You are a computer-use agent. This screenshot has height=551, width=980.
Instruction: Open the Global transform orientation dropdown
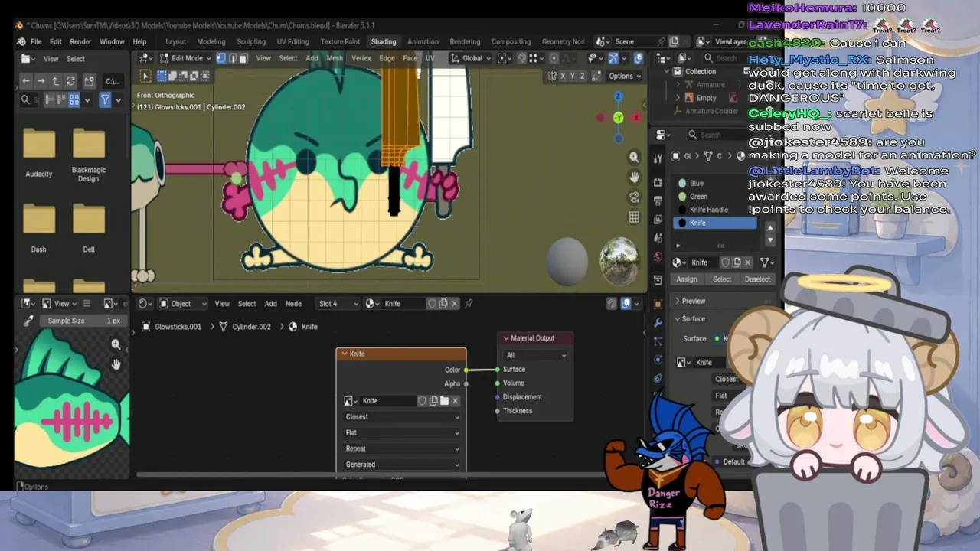(x=471, y=58)
